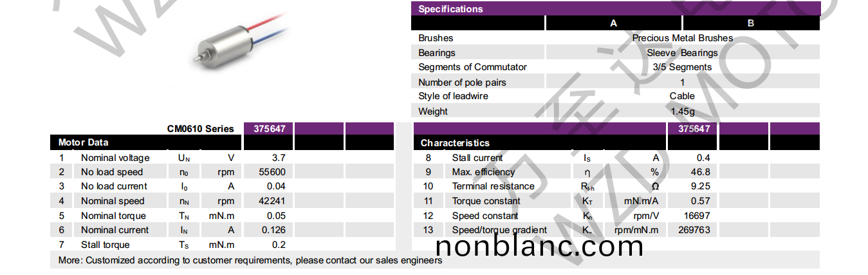The width and height of the screenshot is (868, 275).
Task: Click column A header in Specifications
Action: point(613,23)
